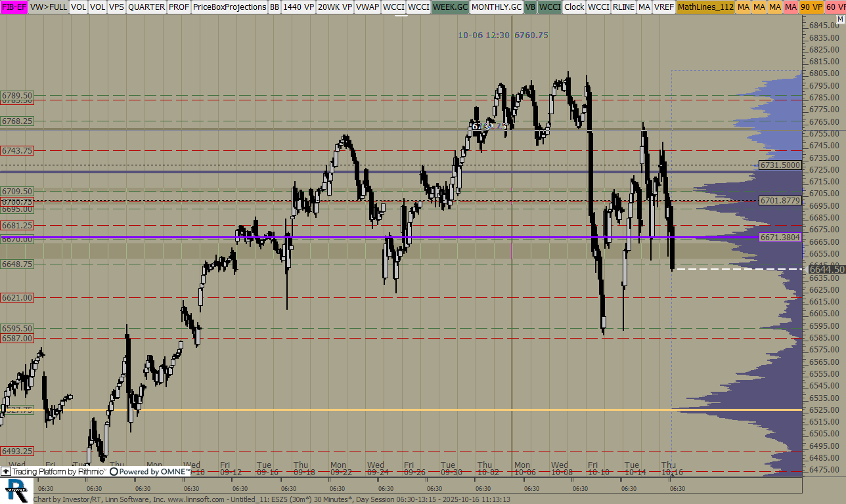Select the MathLines_112 toolbar button
The height and width of the screenshot is (504, 846).
pos(705,7)
